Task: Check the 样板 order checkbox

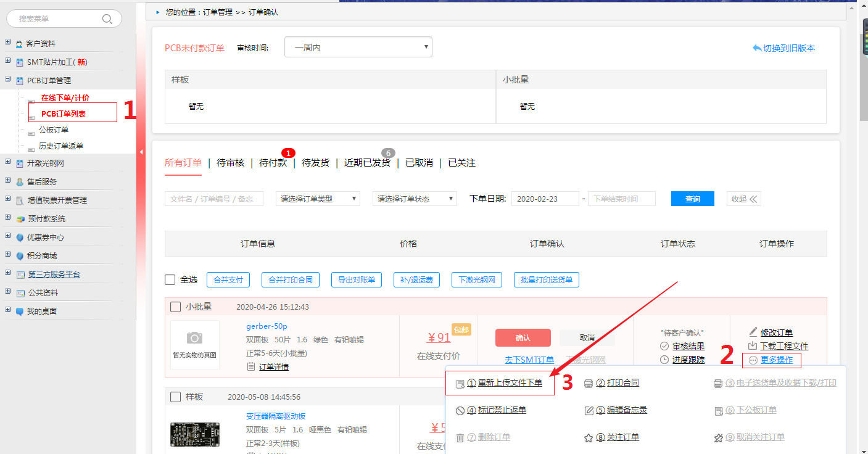Action: (175, 397)
